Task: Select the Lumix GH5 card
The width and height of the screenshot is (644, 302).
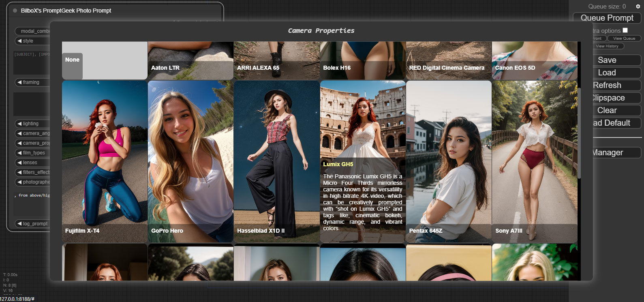Action: (363, 162)
